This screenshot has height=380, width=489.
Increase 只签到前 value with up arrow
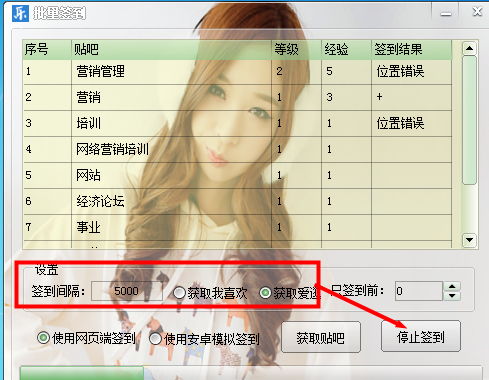[452, 287]
